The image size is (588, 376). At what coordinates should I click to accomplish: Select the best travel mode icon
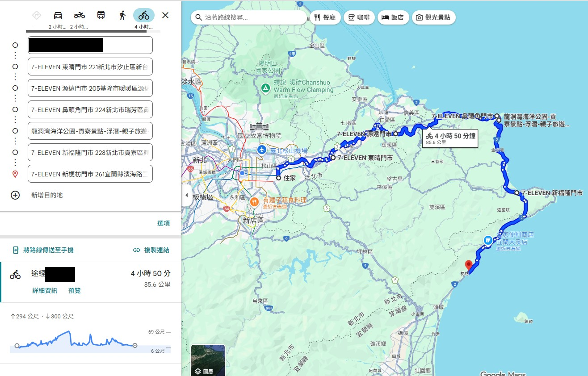(37, 16)
